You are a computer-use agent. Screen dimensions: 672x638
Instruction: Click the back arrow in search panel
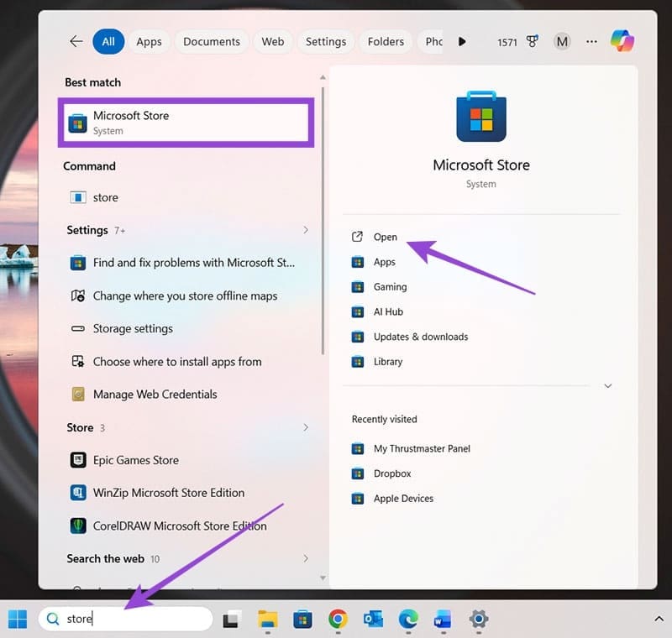[76, 41]
